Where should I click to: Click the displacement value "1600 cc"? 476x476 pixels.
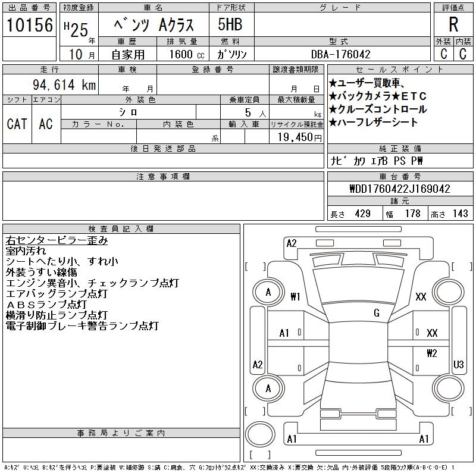[187, 54]
